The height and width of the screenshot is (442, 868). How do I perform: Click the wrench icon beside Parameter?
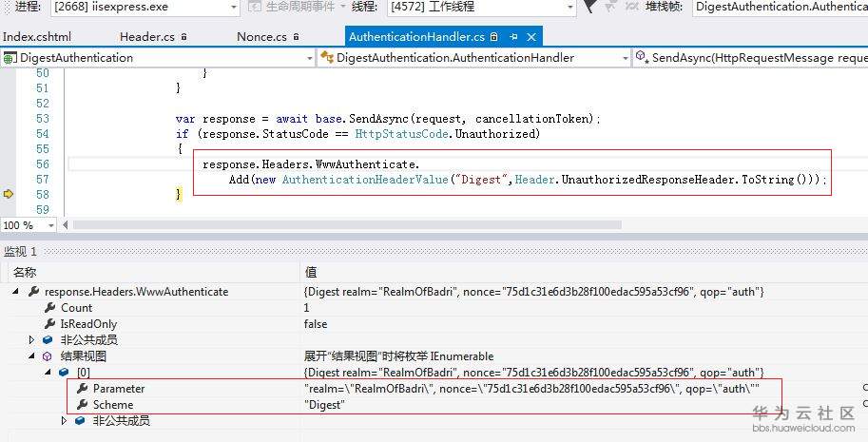tap(83, 389)
